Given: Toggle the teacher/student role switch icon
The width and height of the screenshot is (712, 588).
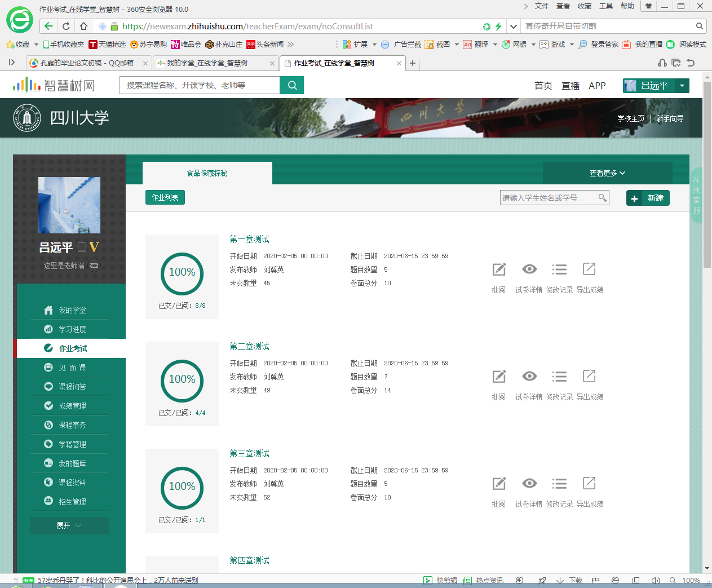Looking at the screenshot, I should coord(94,265).
